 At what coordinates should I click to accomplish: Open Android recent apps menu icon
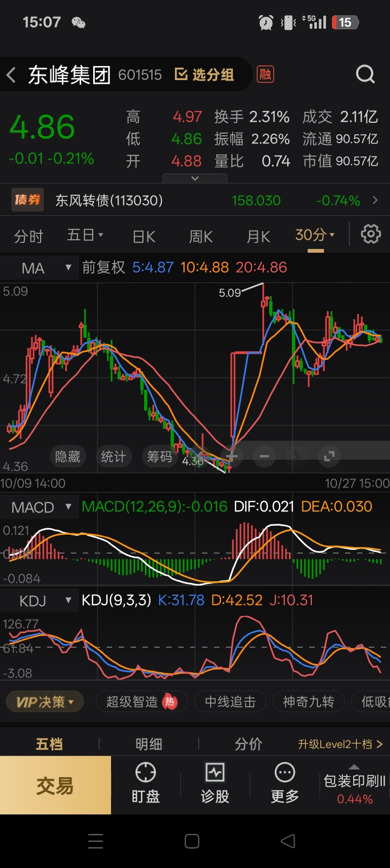pyautogui.click(x=96, y=841)
